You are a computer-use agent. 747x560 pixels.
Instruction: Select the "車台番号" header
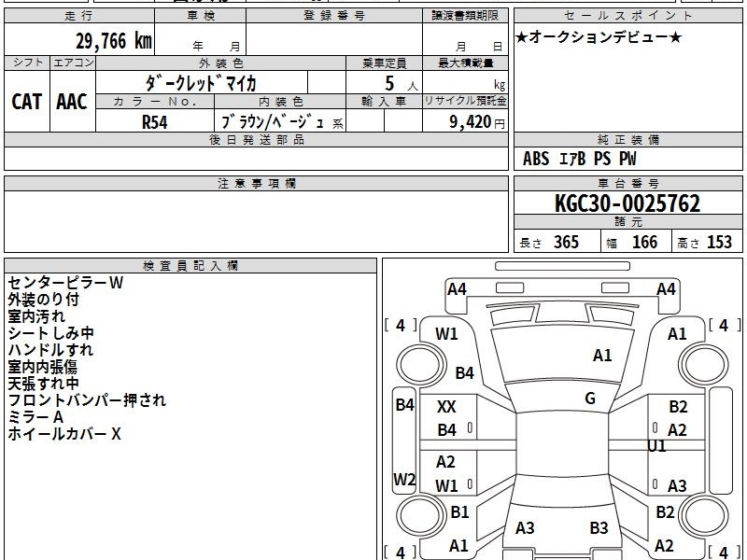click(x=627, y=184)
